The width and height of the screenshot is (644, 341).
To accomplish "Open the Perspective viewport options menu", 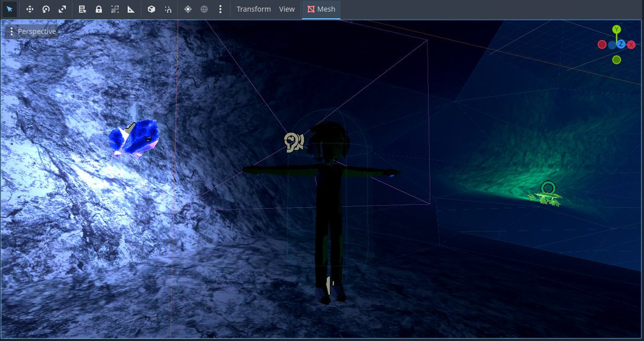I will pos(32,32).
